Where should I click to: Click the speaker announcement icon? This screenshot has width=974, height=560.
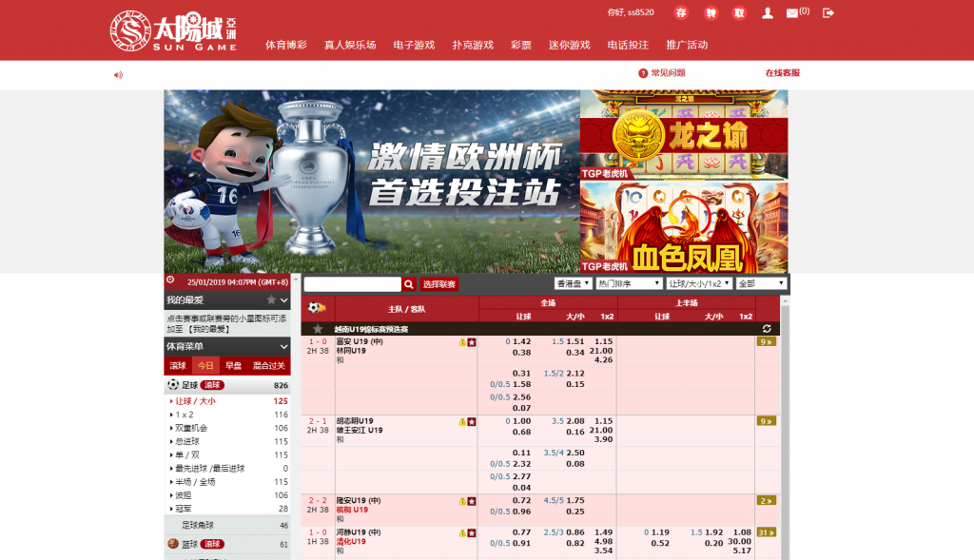click(119, 74)
